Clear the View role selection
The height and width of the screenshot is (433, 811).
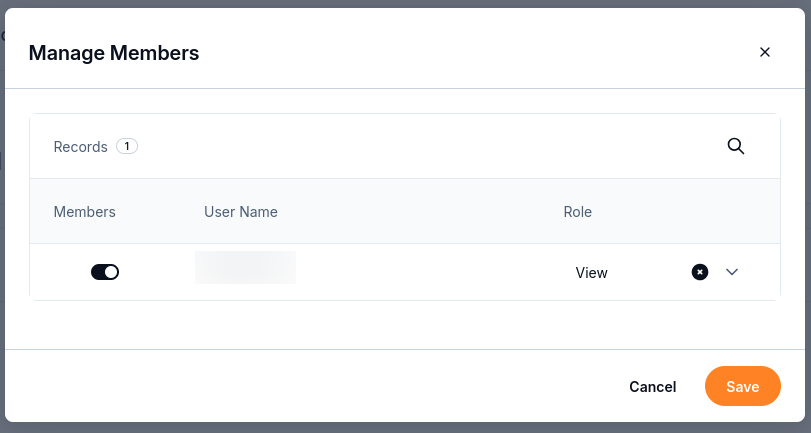700,272
